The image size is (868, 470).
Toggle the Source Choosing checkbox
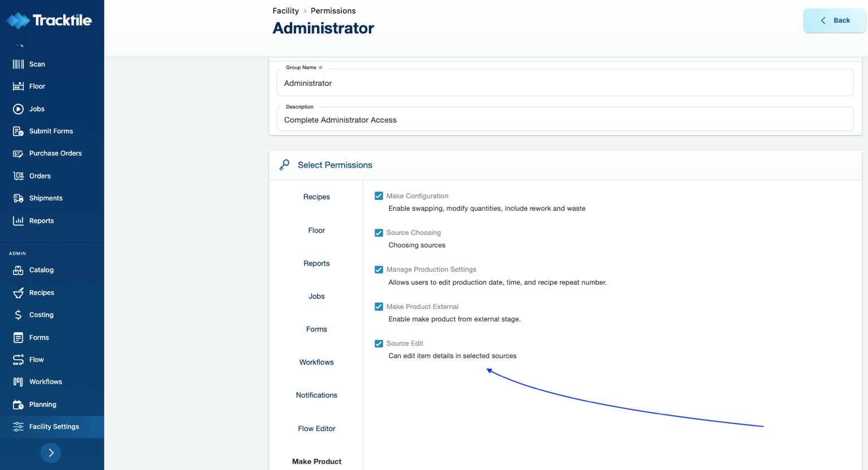coord(379,233)
